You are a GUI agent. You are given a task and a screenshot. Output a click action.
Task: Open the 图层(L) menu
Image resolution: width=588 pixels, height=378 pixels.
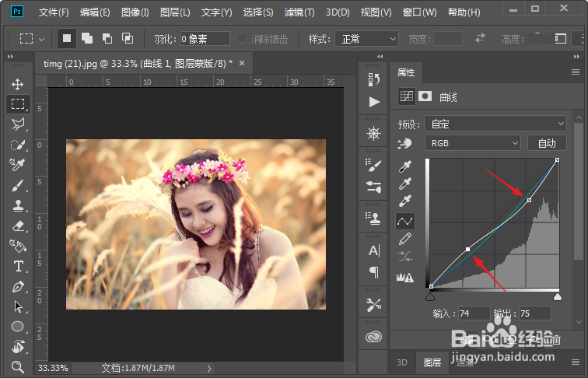click(175, 12)
